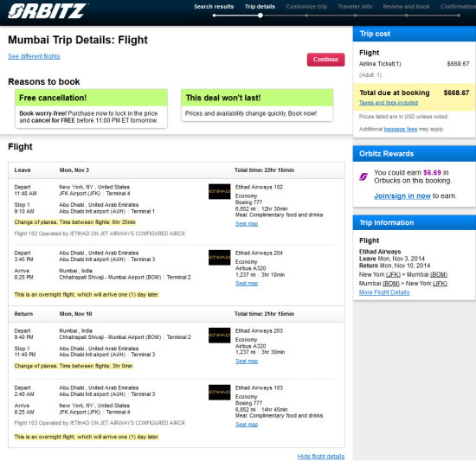This screenshot has height=461, width=476.
Task: Click Mumbai Trip Details: Flight heading
Action: [78, 40]
